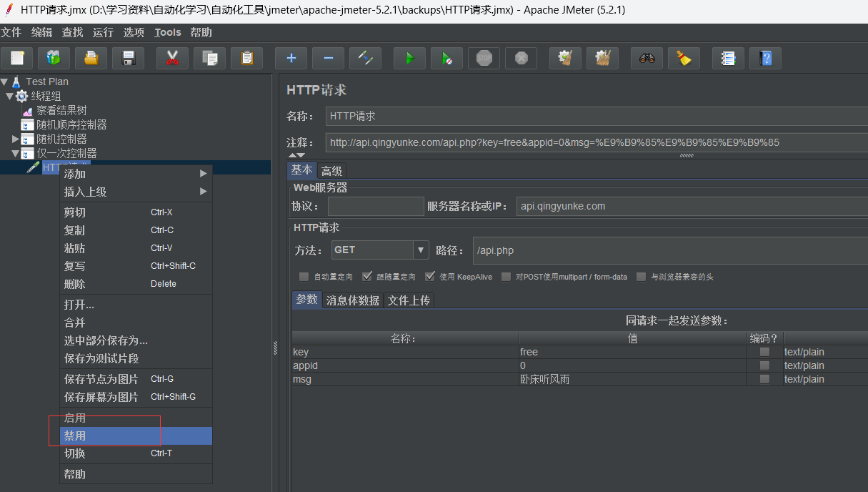Collapse the Test Plan tree node

pyautogui.click(x=4, y=82)
